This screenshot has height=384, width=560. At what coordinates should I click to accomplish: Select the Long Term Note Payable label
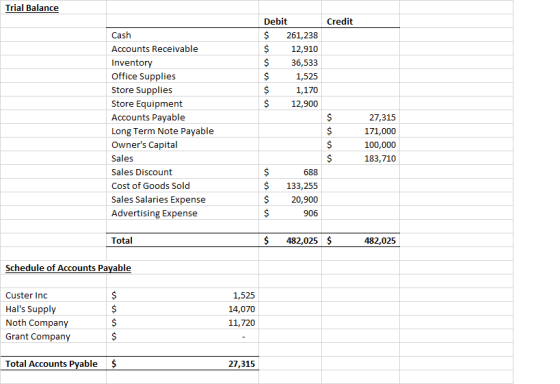pyautogui.click(x=162, y=131)
